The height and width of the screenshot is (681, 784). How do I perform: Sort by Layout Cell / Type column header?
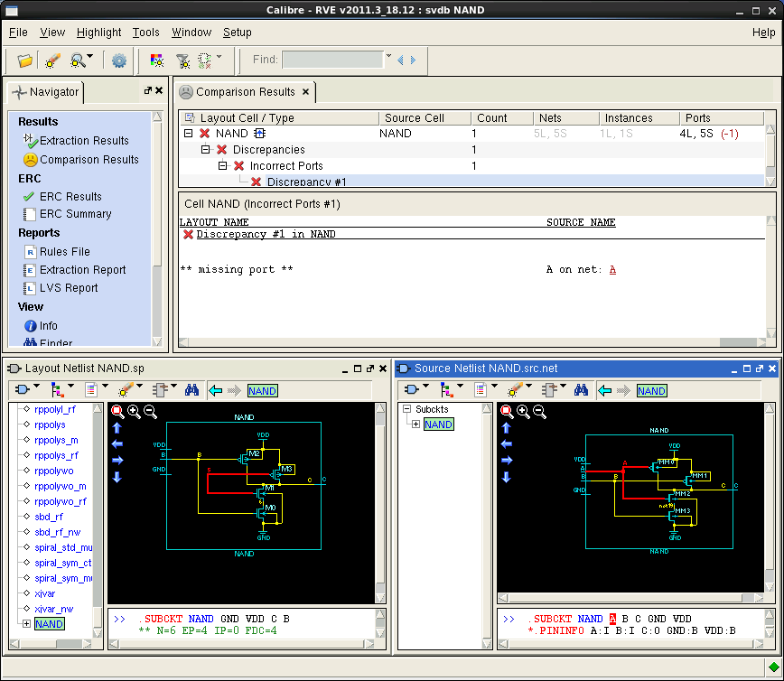pyautogui.click(x=279, y=118)
